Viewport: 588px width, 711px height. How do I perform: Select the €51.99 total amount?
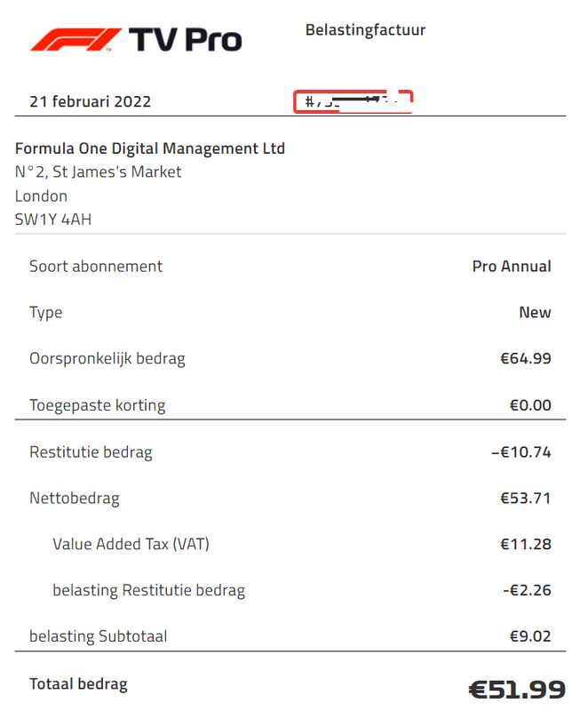coord(515,689)
